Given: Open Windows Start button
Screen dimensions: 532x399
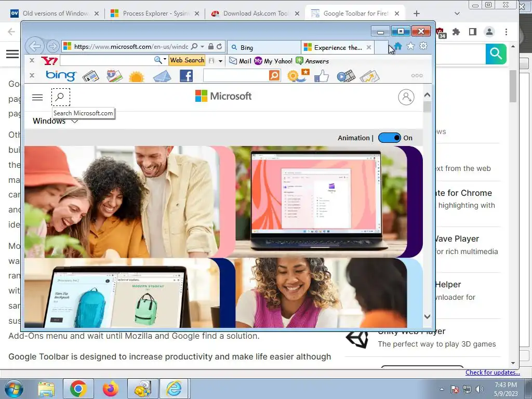Looking at the screenshot, I should click(x=14, y=389).
